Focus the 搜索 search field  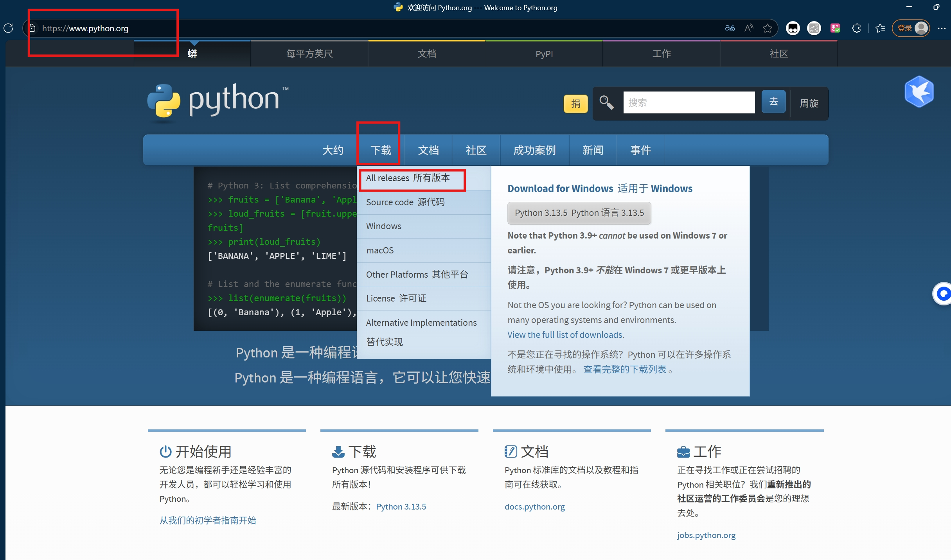tap(689, 102)
